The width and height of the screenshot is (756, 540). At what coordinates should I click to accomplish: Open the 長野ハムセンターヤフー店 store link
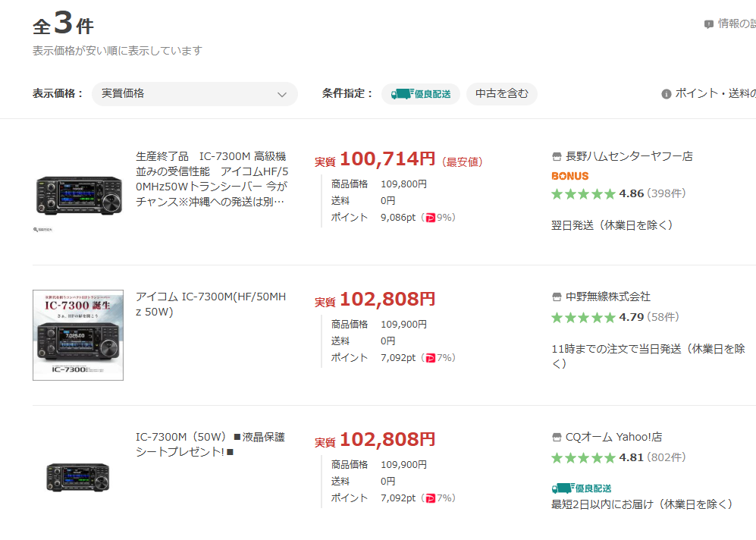[629, 157]
